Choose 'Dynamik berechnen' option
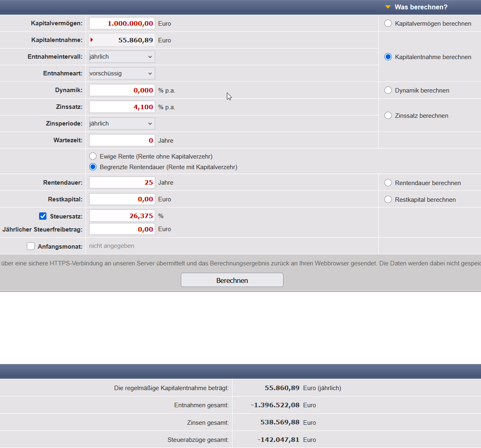This screenshot has height=448, width=481. pyautogui.click(x=388, y=90)
